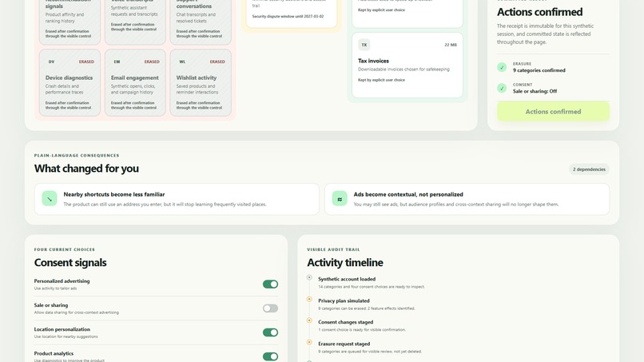The height and width of the screenshot is (362, 644).
Task: Click the 2 dependencies badge
Action: click(589, 169)
